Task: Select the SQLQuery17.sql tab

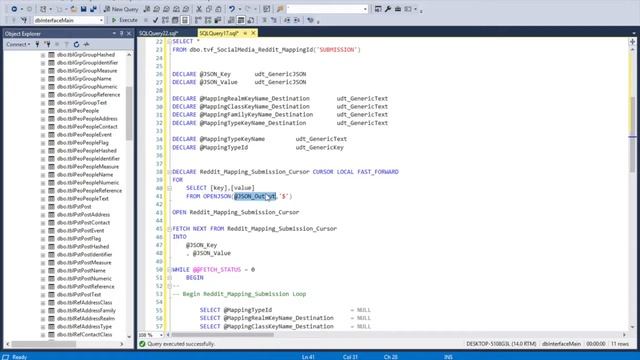Action: click(x=219, y=33)
